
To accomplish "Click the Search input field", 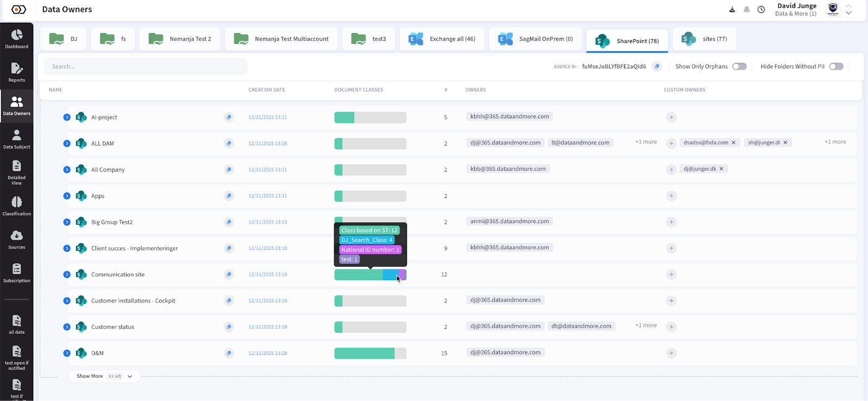I will click(145, 67).
